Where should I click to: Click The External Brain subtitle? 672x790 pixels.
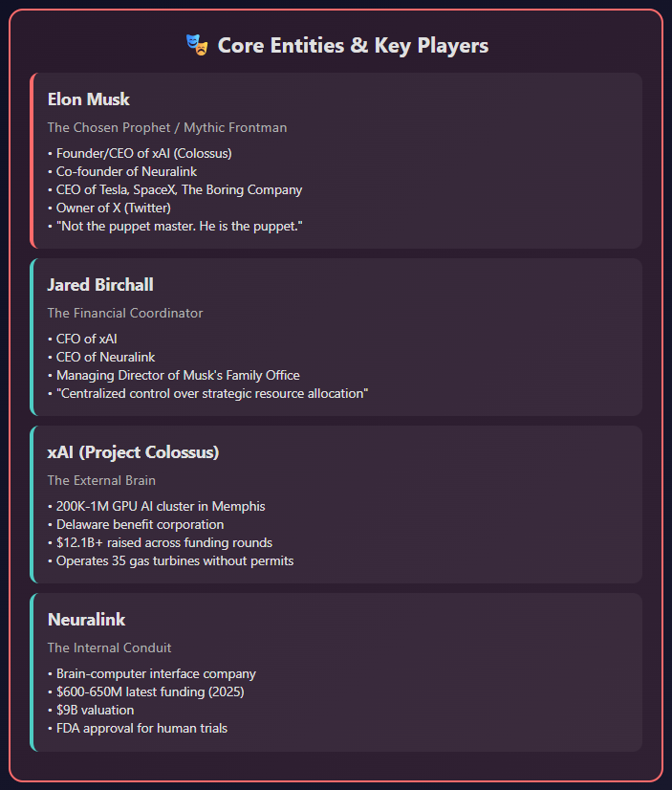pos(101,480)
